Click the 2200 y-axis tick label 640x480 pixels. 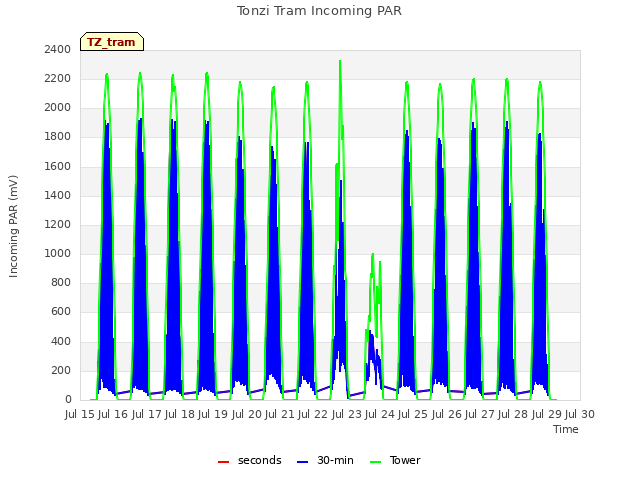pos(58,78)
